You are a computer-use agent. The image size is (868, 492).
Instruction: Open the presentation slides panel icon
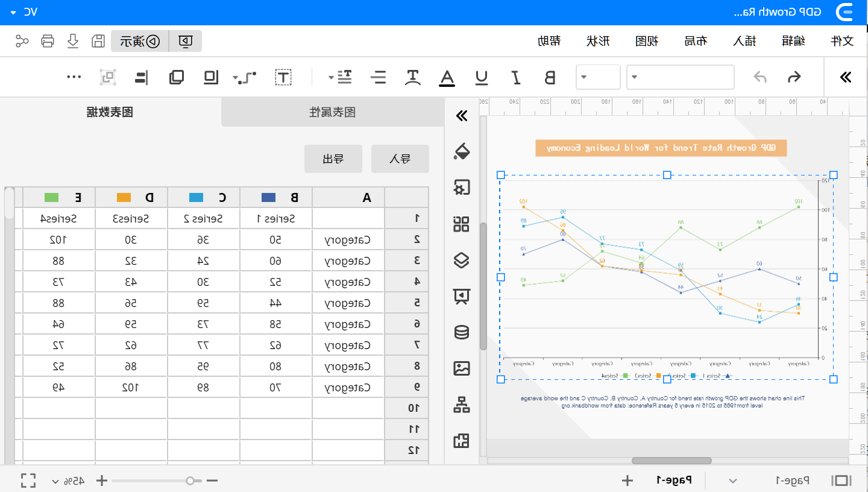[x=461, y=296]
